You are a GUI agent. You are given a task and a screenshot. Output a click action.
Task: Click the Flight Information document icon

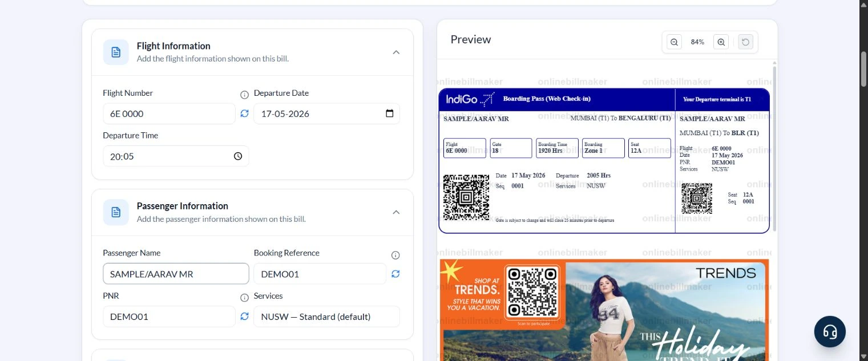(116, 52)
